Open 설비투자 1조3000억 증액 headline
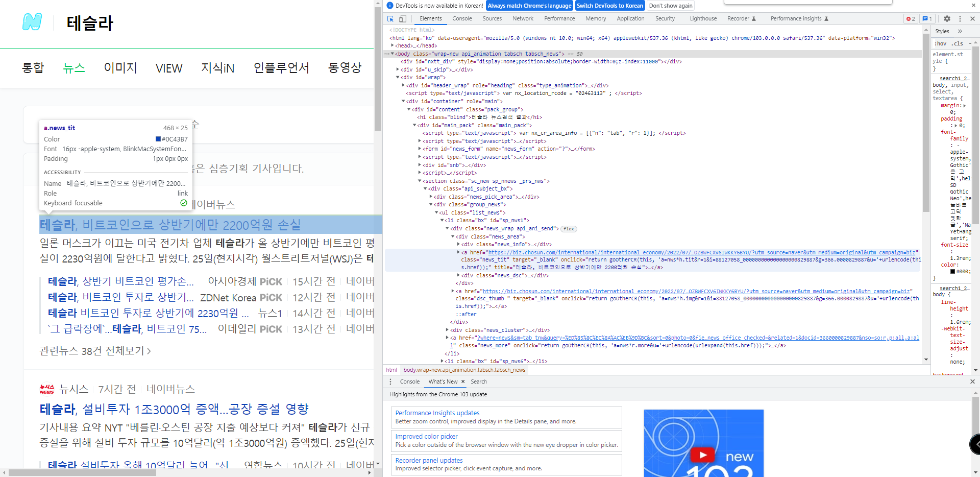The height and width of the screenshot is (477, 980). tap(174, 409)
